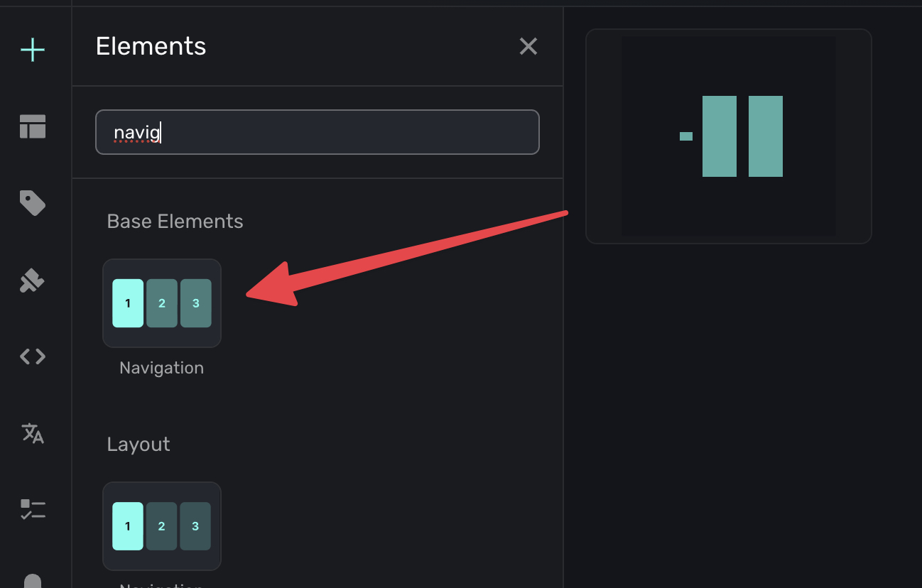The height and width of the screenshot is (588, 922).
Task: Open the code brackets icon panel
Action: pos(33,356)
